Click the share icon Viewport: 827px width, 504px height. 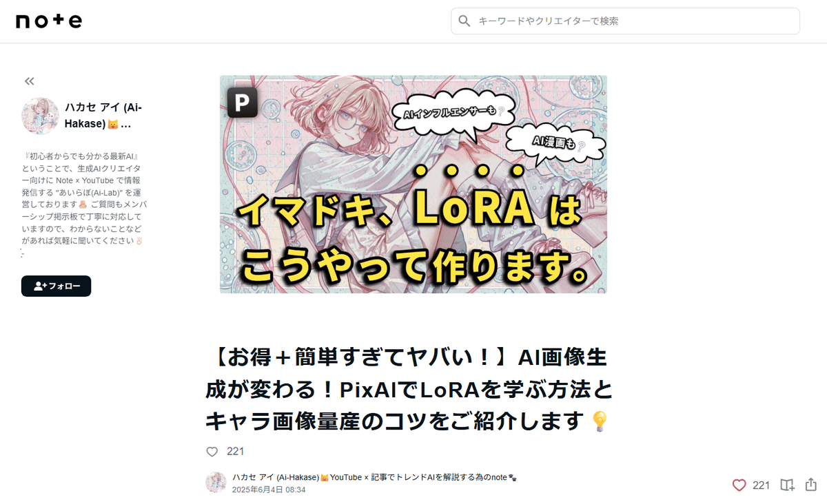811,485
